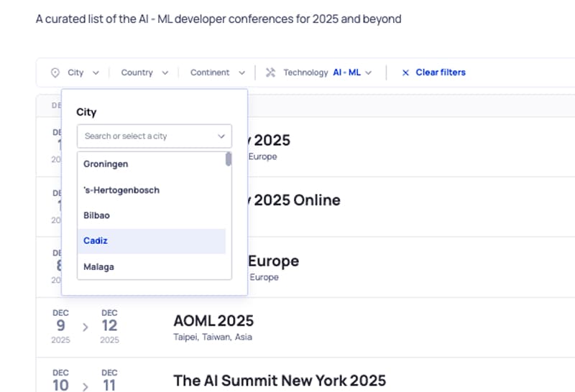Click the Clear filters link
Viewport: 575px width, 392px height.
coord(440,73)
